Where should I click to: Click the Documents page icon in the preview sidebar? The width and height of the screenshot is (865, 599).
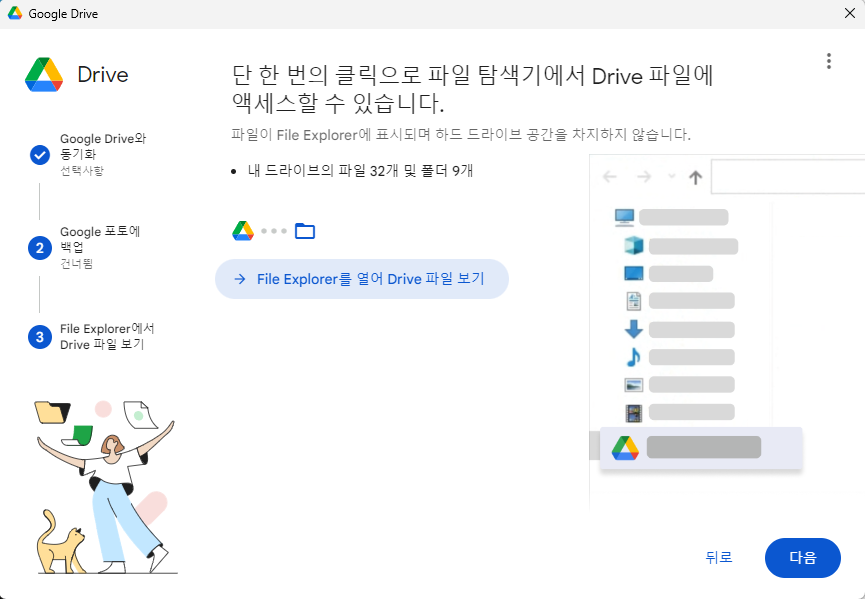[632, 299]
